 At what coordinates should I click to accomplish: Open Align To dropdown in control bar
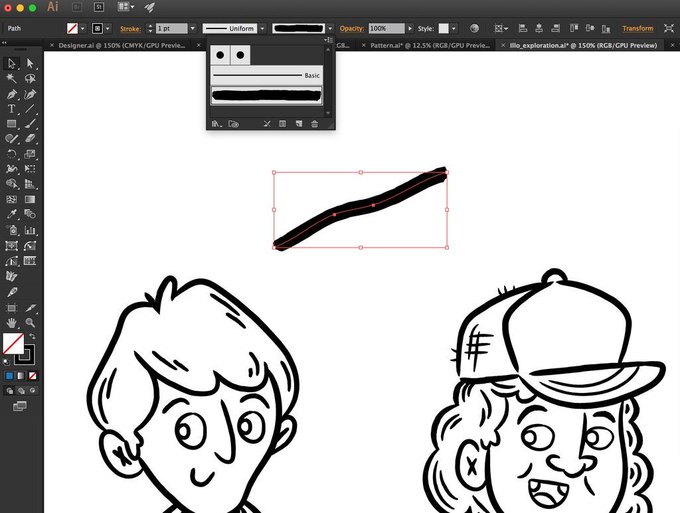pyautogui.click(x=501, y=29)
